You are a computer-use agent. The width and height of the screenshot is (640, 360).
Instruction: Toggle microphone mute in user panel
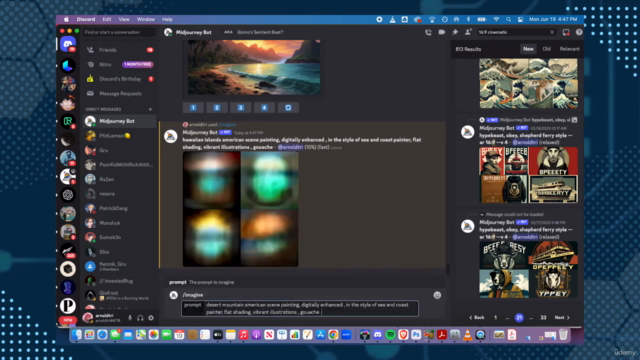[x=130, y=318]
